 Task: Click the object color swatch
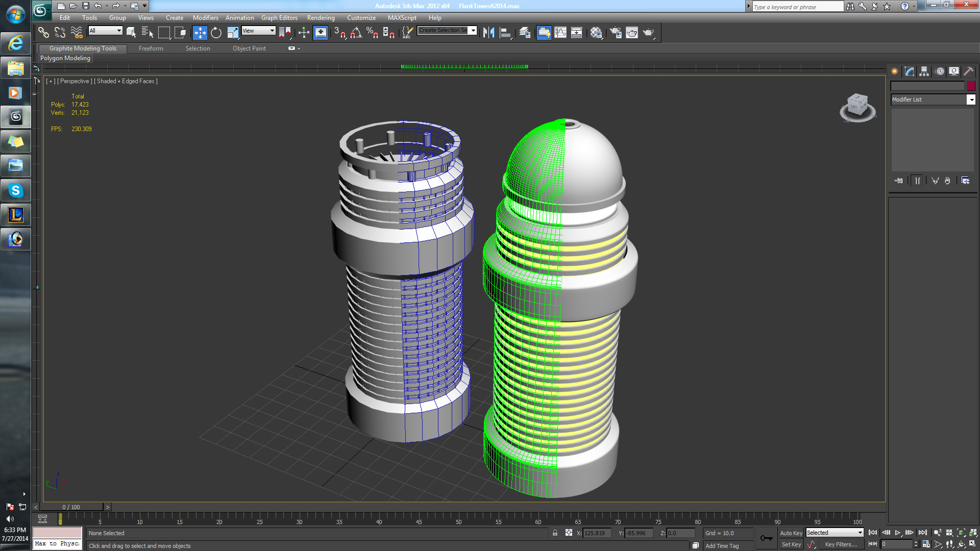[x=971, y=86]
